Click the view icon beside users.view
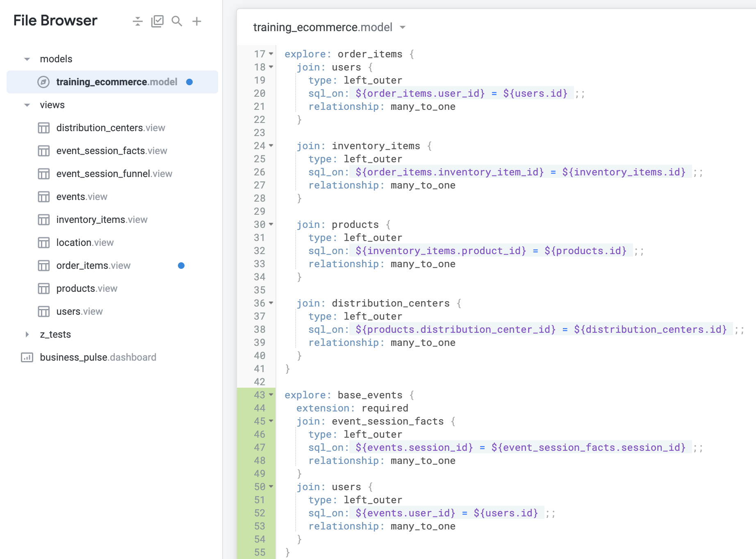 tap(43, 311)
